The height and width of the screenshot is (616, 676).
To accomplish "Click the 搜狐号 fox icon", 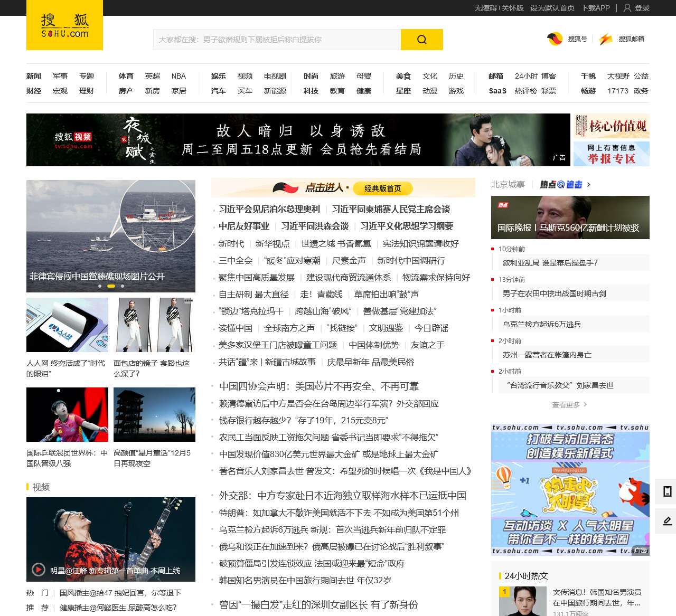I will (555, 39).
